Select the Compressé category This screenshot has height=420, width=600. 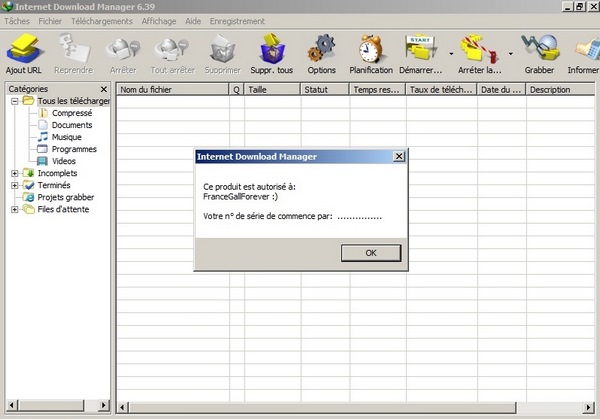click(72, 113)
